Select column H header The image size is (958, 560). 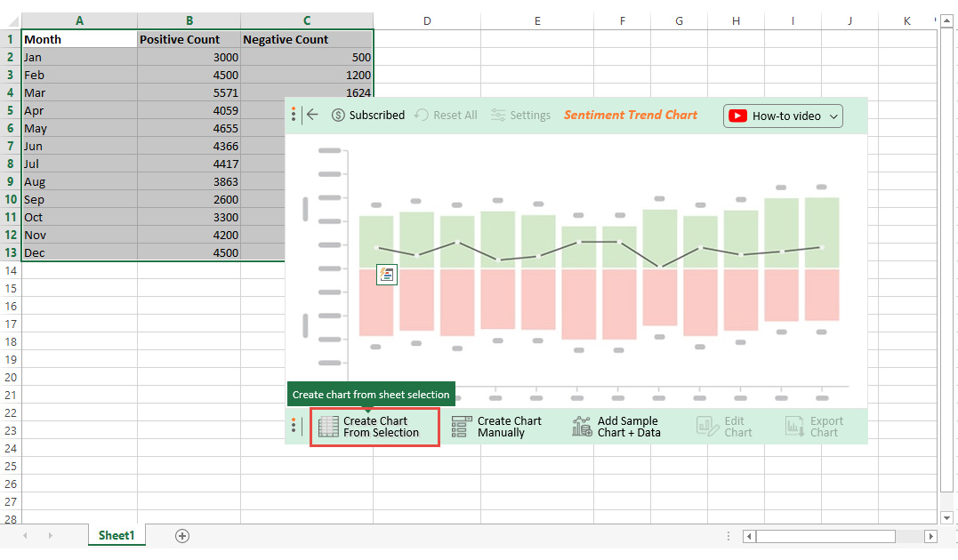736,20
